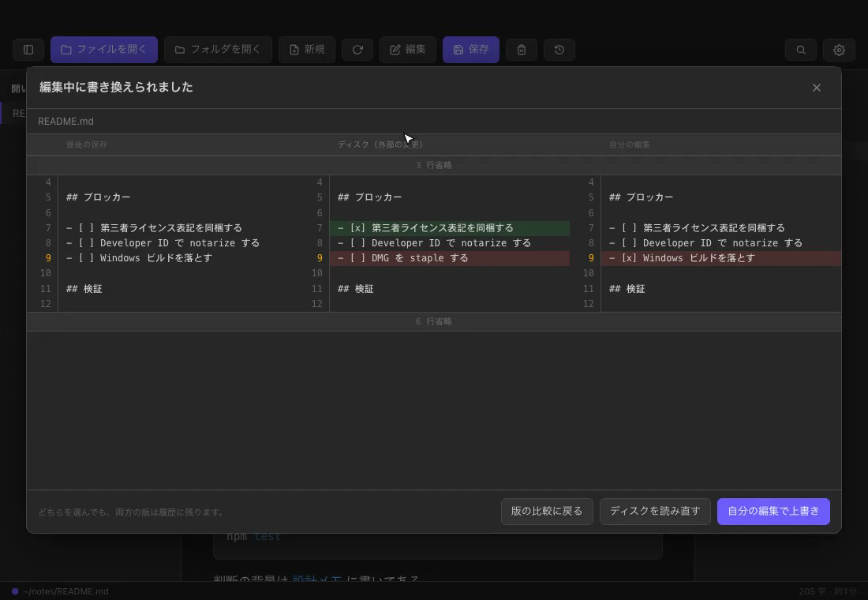
Task: Select the checked Windows ビルドを落とす line
Action: pyautogui.click(x=720, y=258)
